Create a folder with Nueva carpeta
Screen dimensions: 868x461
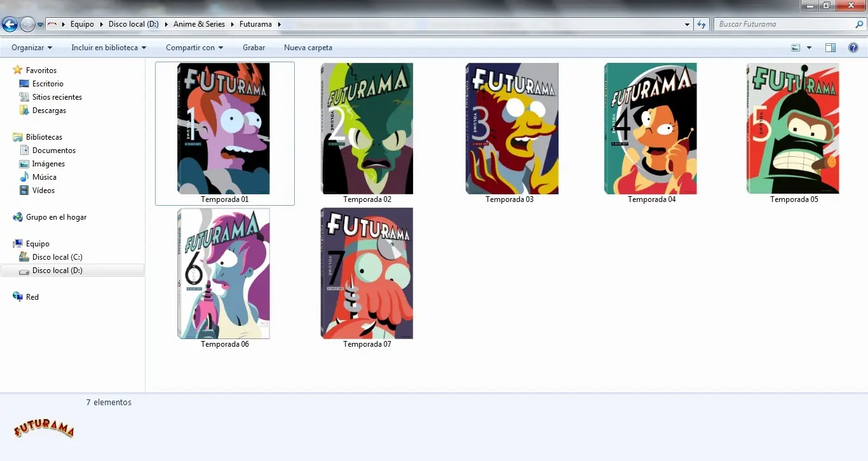point(308,48)
